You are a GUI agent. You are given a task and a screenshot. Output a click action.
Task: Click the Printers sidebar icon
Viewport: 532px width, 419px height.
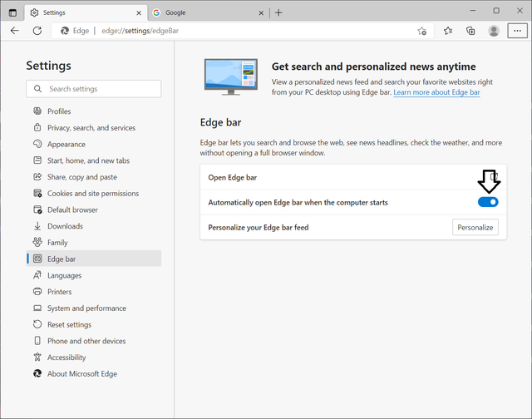click(37, 292)
